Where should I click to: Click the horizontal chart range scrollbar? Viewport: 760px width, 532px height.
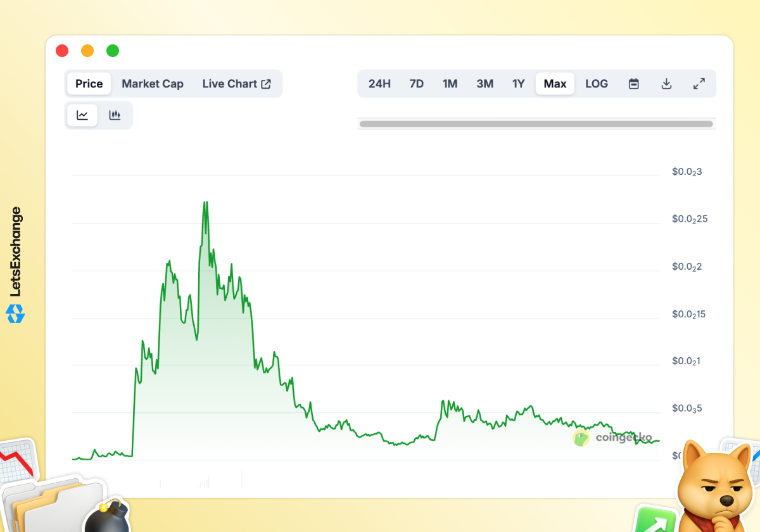536,124
